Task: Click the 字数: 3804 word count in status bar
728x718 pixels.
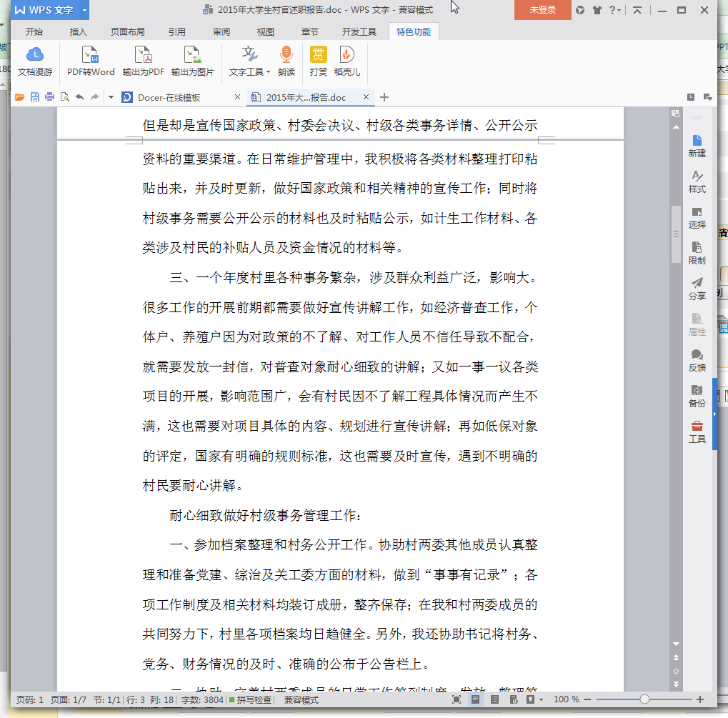Action: coord(202,699)
